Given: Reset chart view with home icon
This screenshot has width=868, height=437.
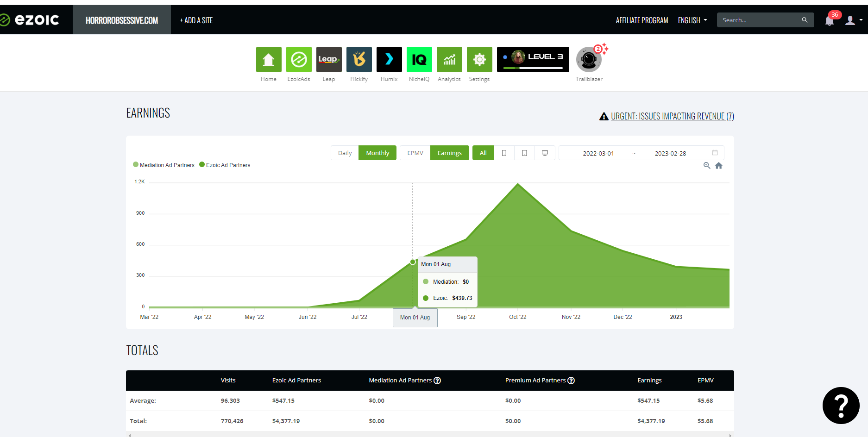Looking at the screenshot, I should point(719,165).
